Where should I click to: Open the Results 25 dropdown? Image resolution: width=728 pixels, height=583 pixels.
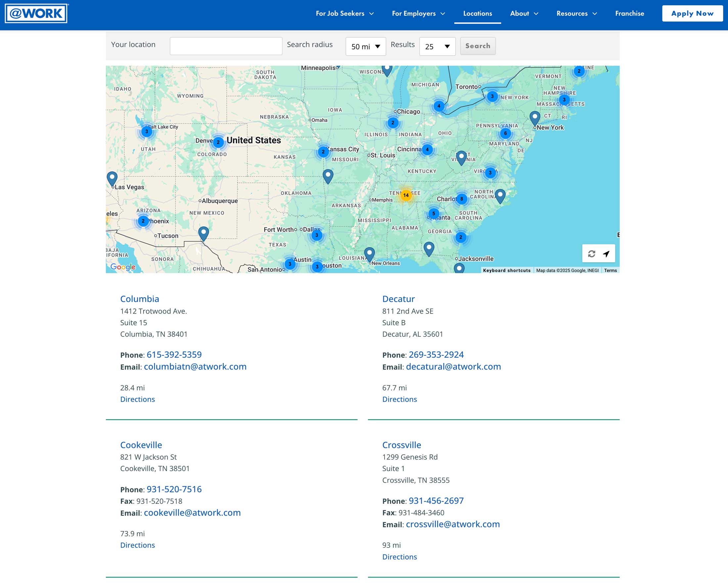click(x=437, y=46)
